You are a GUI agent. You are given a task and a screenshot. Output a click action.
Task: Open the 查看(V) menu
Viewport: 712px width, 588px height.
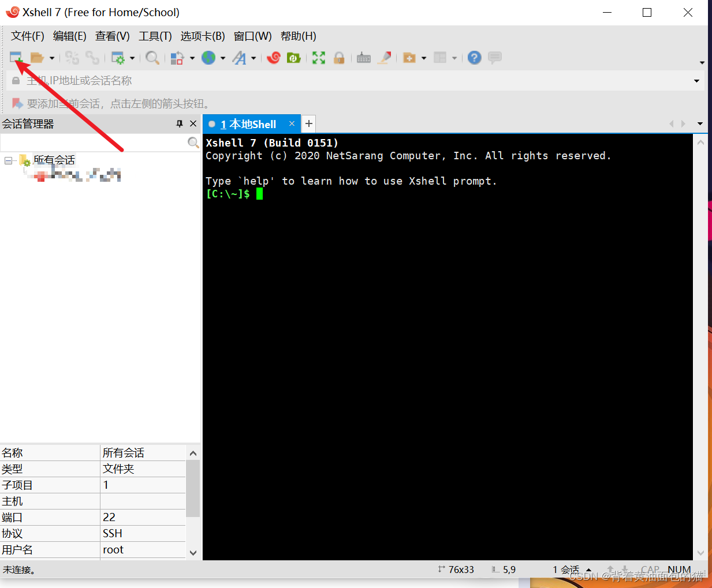tap(113, 36)
